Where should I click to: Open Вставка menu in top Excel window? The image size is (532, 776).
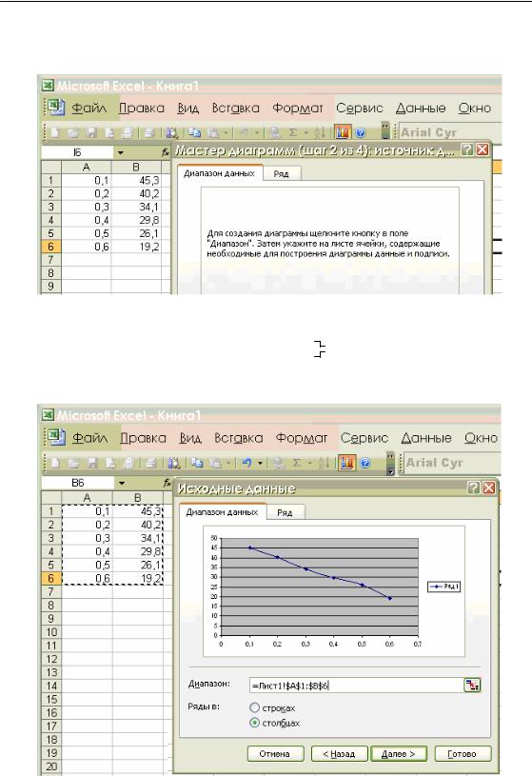pos(236,108)
